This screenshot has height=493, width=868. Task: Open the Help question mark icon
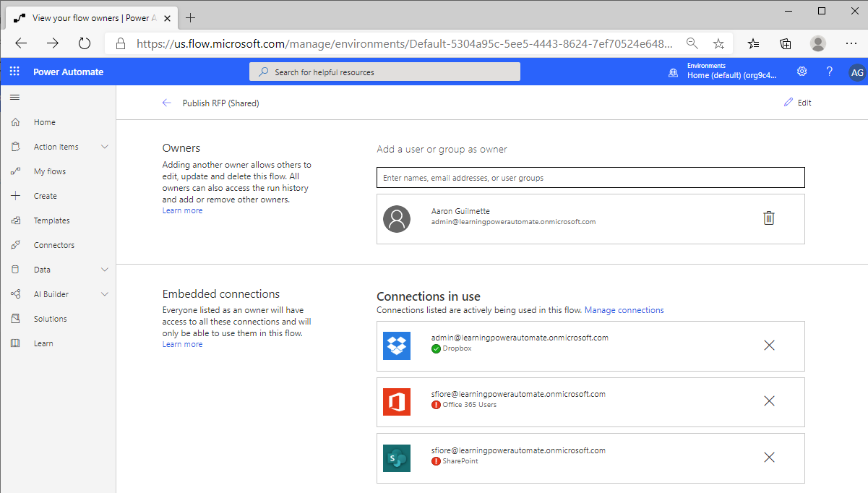830,72
